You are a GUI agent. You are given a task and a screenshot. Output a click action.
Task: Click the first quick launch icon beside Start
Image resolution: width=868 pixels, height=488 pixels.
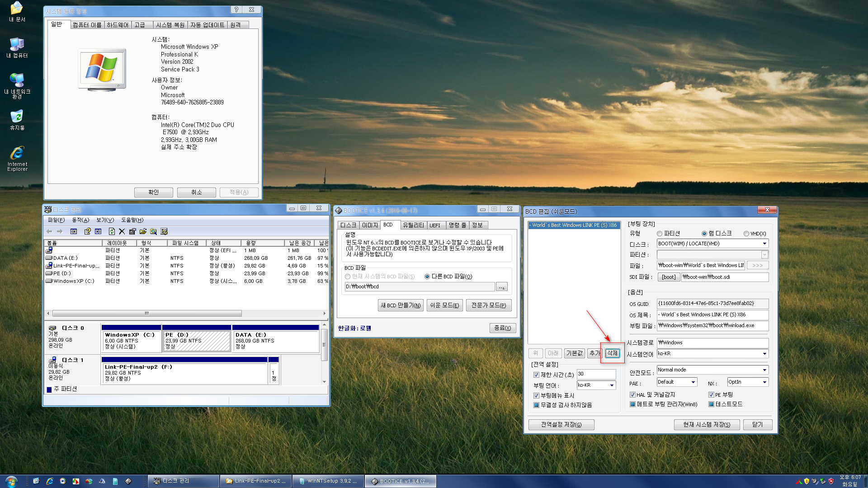coord(37,481)
